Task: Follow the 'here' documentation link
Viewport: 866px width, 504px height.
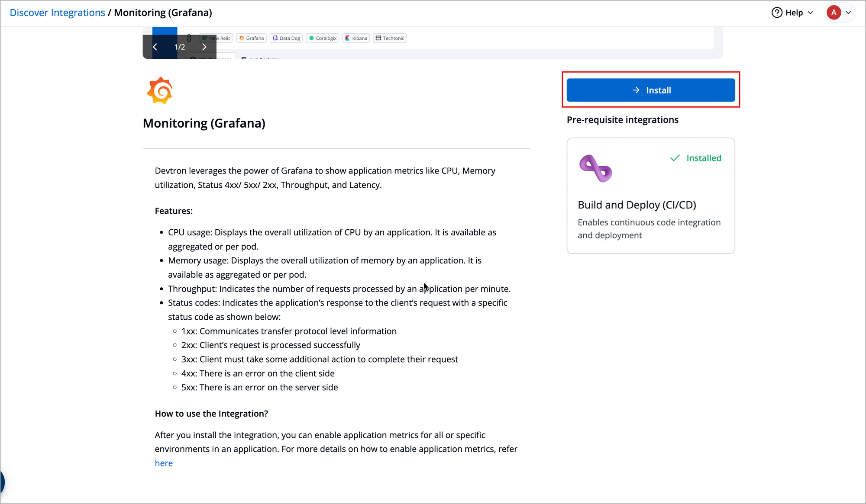Action: 164,463
